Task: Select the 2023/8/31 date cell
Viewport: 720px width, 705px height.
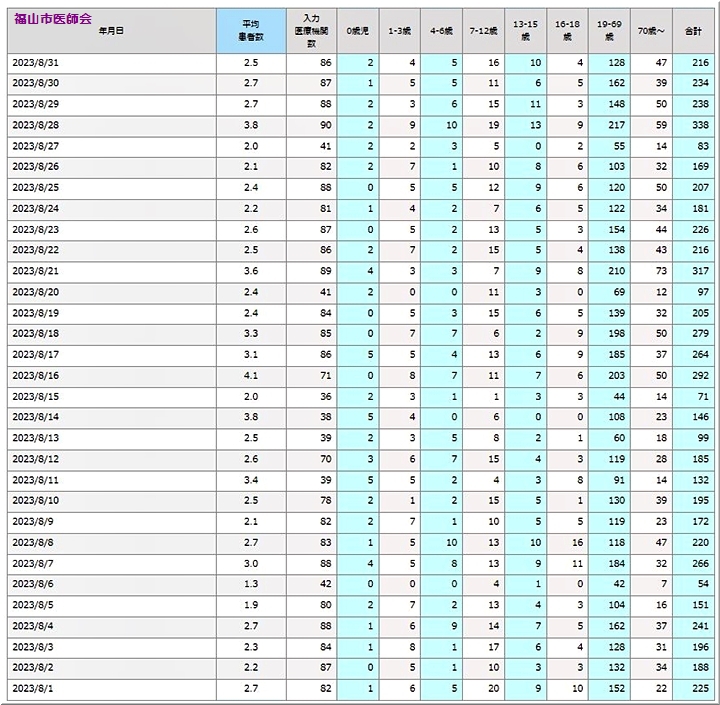Action: [x=35, y=63]
